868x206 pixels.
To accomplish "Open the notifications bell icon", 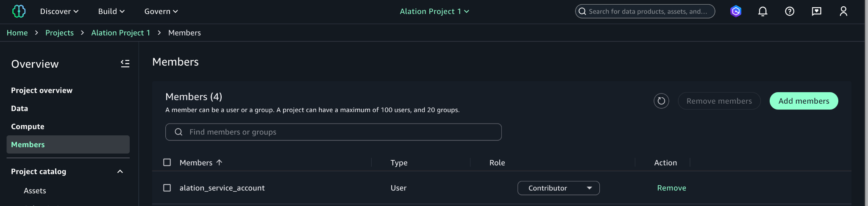I will (x=762, y=11).
